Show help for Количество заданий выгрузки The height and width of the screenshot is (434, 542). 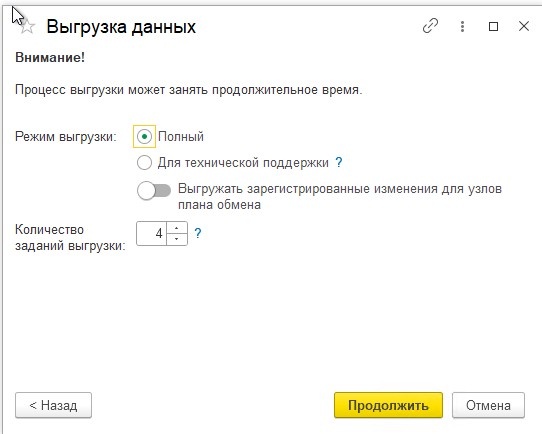pos(197,233)
